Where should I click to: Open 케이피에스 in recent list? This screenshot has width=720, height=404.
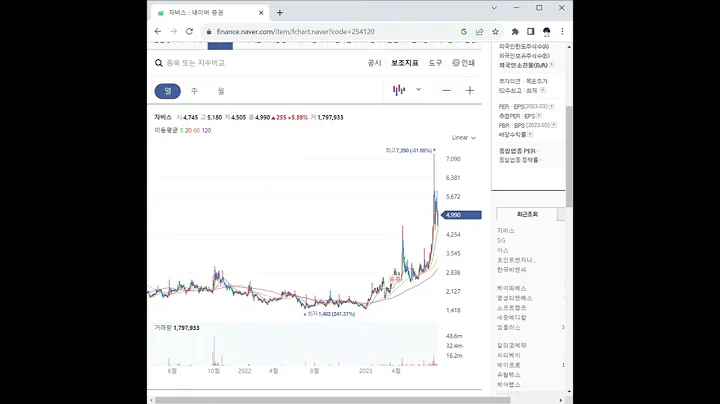click(512, 288)
